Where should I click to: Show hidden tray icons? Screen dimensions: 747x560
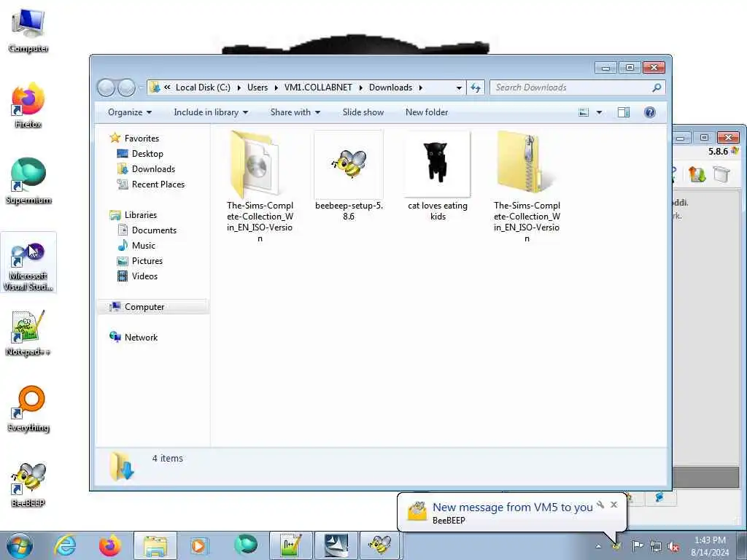pos(598,546)
